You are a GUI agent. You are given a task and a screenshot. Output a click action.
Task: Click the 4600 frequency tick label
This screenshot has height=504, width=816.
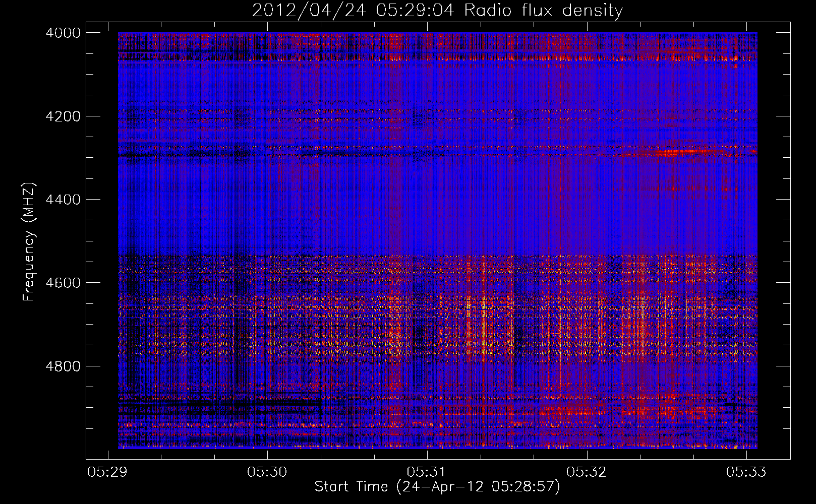(x=63, y=283)
